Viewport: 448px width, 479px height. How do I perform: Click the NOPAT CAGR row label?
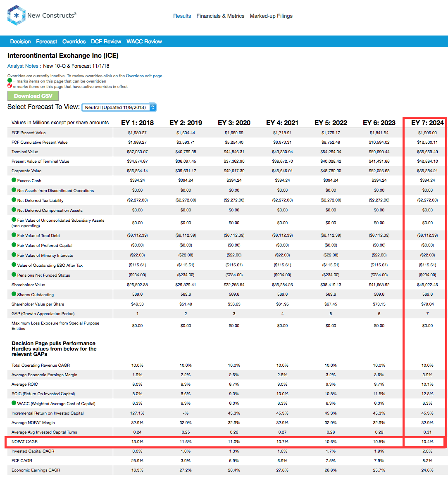[24, 442]
